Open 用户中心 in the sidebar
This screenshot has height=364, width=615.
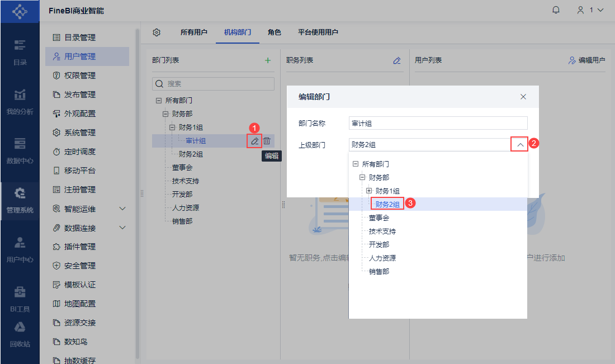pos(20,250)
